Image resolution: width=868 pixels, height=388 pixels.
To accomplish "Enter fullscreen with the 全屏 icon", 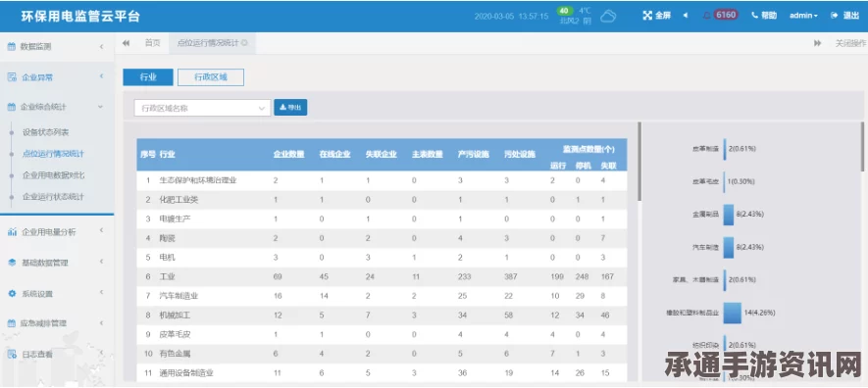I will point(647,16).
